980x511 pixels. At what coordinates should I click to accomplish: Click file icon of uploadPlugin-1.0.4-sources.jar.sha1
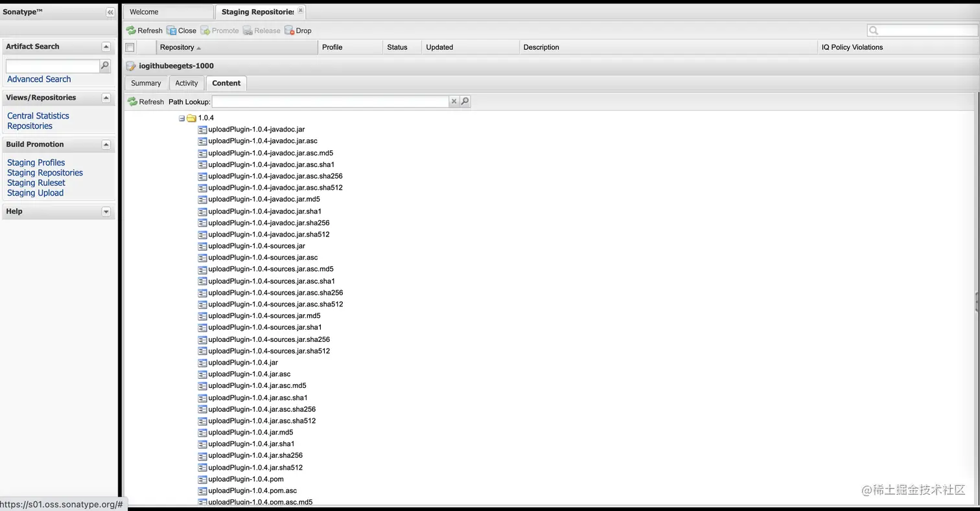pos(202,328)
